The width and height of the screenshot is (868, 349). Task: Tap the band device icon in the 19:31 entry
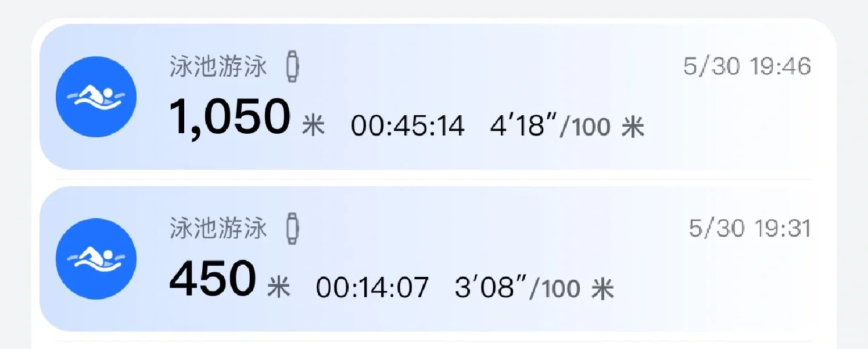point(293,229)
